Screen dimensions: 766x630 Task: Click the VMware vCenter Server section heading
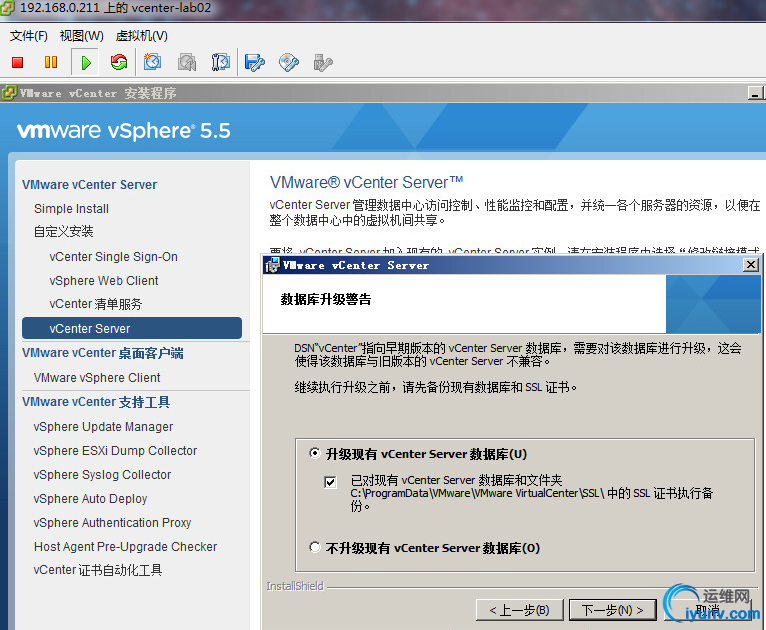coord(89,185)
